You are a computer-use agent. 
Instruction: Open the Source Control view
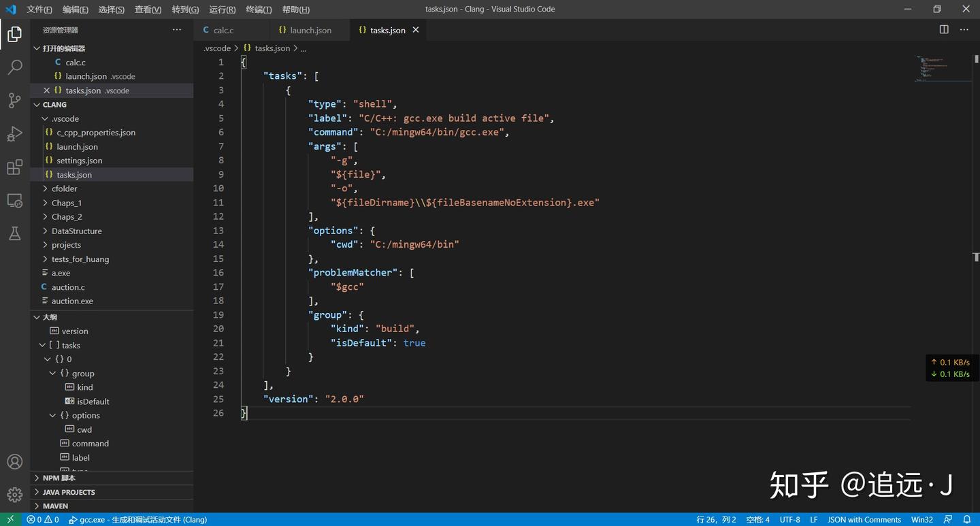(x=14, y=100)
